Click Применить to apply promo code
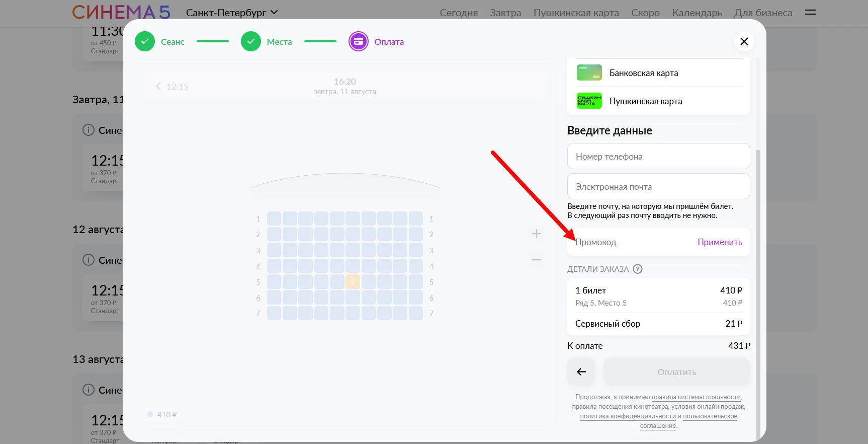The width and height of the screenshot is (868, 444). [x=719, y=242]
